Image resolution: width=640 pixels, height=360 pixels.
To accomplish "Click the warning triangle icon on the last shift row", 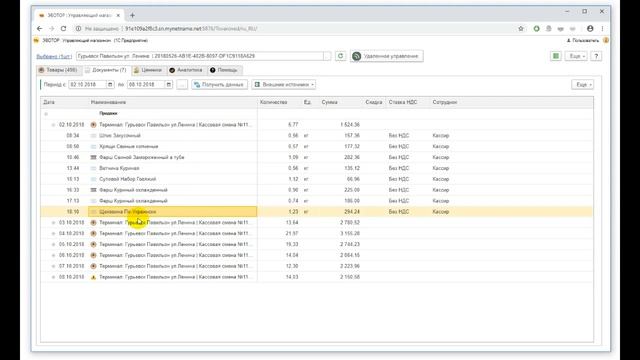I will (x=93, y=277).
